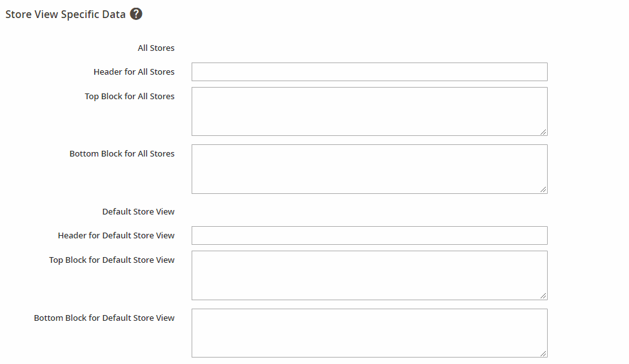Focus the Top Block for All Stores textarea
Image resolution: width=629 pixels, height=364 pixels.
pos(370,111)
